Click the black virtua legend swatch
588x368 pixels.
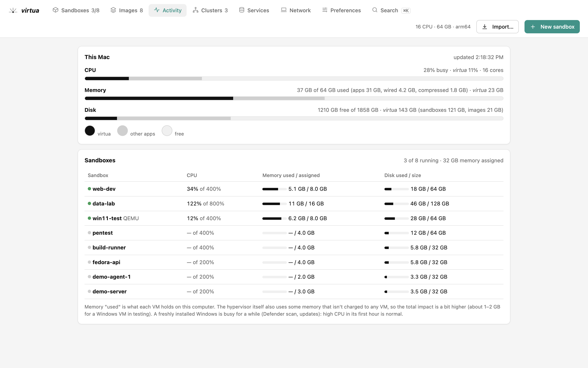coord(90,131)
